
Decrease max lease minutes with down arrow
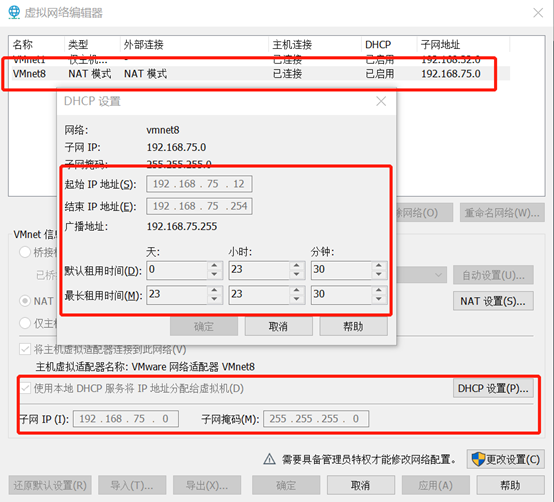379,299
